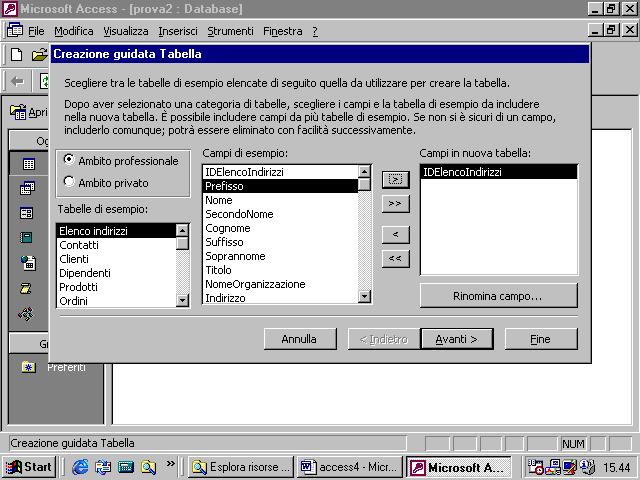Select Cognome in sample fields list

[x=280, y=228]
